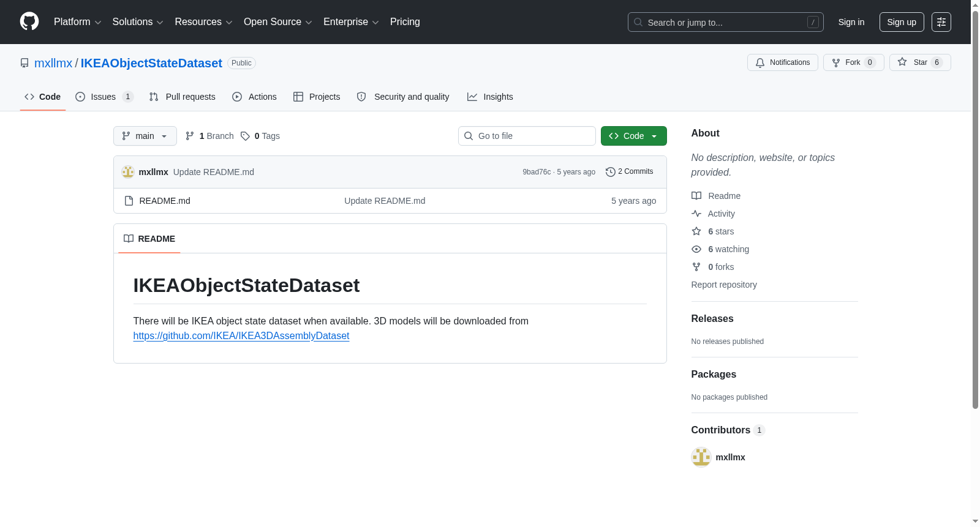The height and width of the screenshot is (527, 980).
Task: View the 0 Tags link
Action: pos(260,136)
